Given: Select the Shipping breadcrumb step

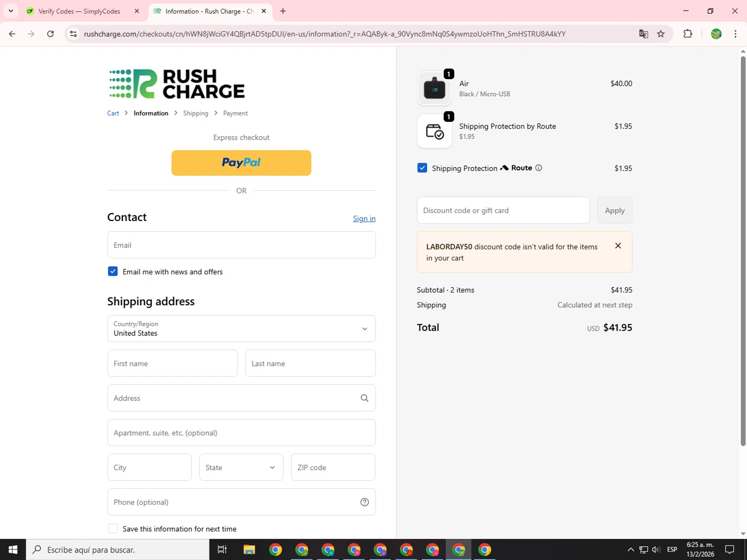Looking at the screenshot, I should click(x=196, y=113).
